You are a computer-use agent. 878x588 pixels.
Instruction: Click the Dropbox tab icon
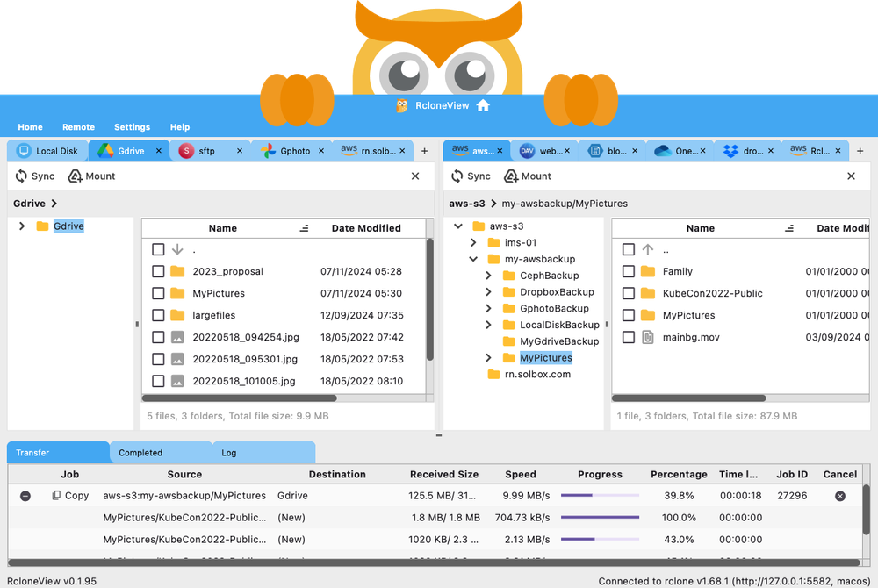[x=730, y=151]
